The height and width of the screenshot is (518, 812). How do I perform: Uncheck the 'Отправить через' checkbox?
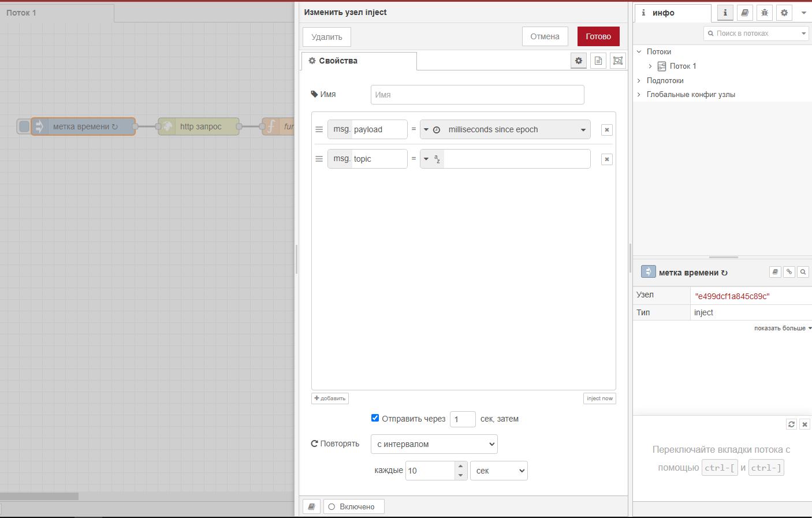[x=375, y=418]
